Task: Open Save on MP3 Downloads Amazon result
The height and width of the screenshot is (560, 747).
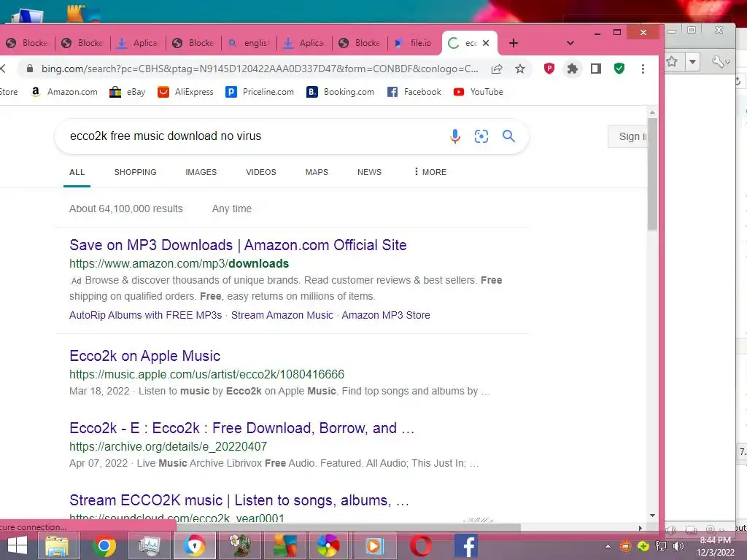Action: point(238,245)
